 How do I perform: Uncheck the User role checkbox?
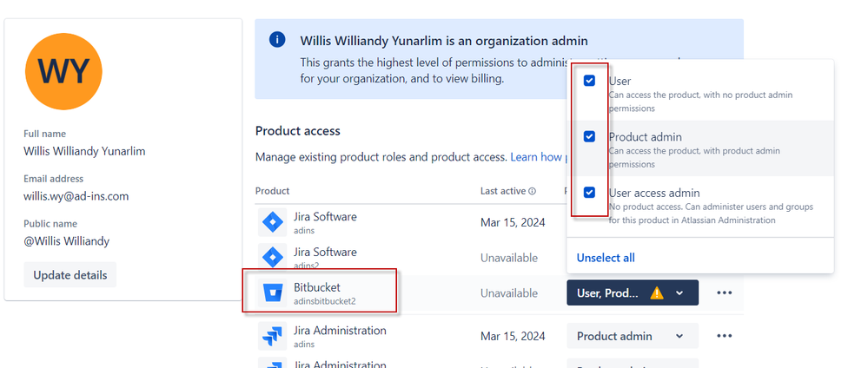pyautogui.click(x=590, y=81)
